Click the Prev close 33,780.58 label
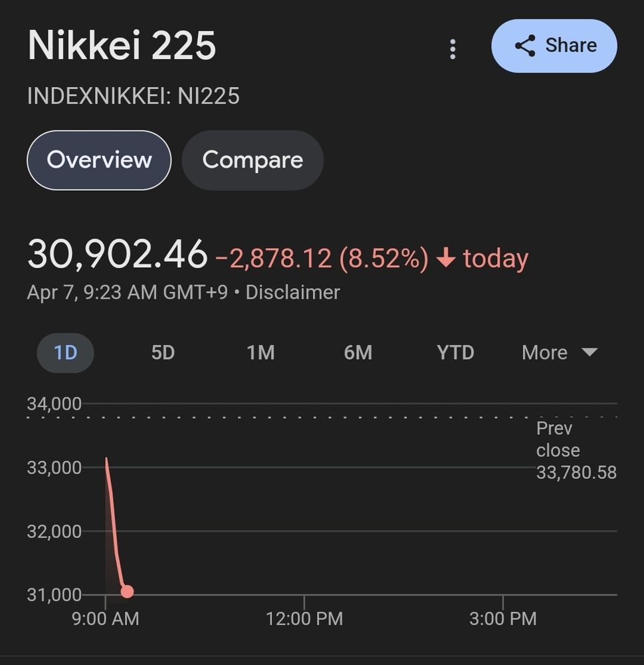 (x=576, y=450)
